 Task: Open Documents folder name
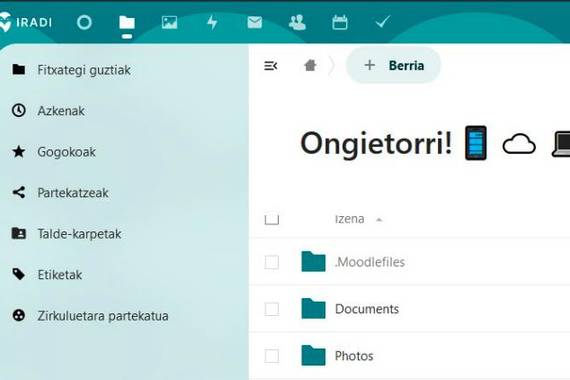click(367, 309)
